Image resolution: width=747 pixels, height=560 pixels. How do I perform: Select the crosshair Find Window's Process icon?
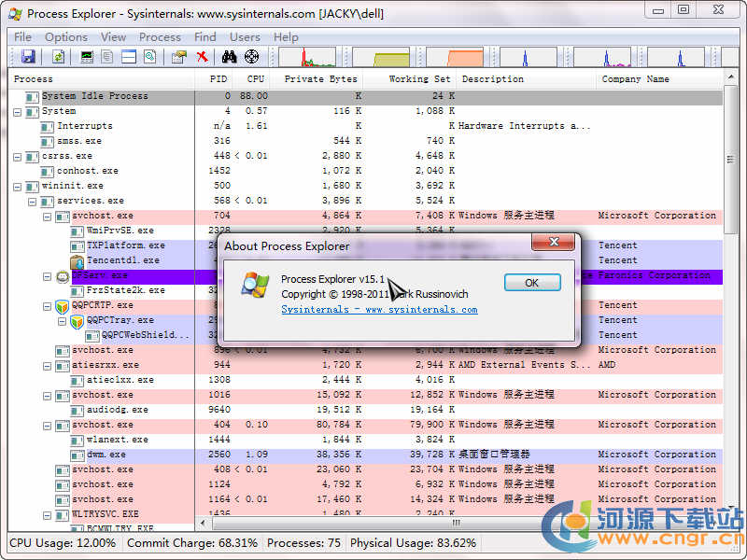coord(252,57)
